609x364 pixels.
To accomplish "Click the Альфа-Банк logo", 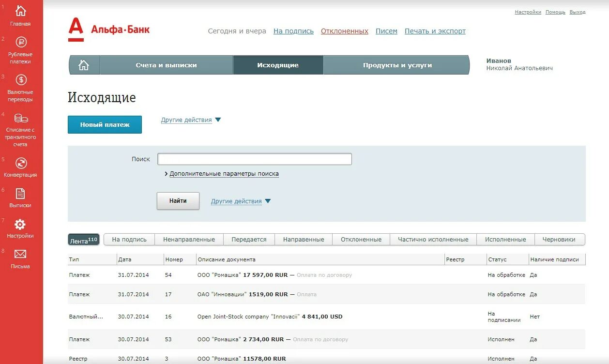I will (109, 30).
